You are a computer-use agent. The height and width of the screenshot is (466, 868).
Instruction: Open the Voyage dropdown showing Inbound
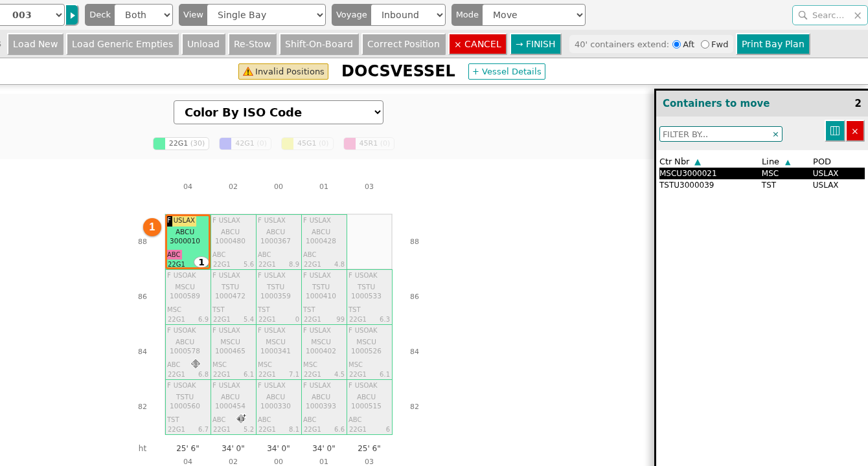(409, 15)
